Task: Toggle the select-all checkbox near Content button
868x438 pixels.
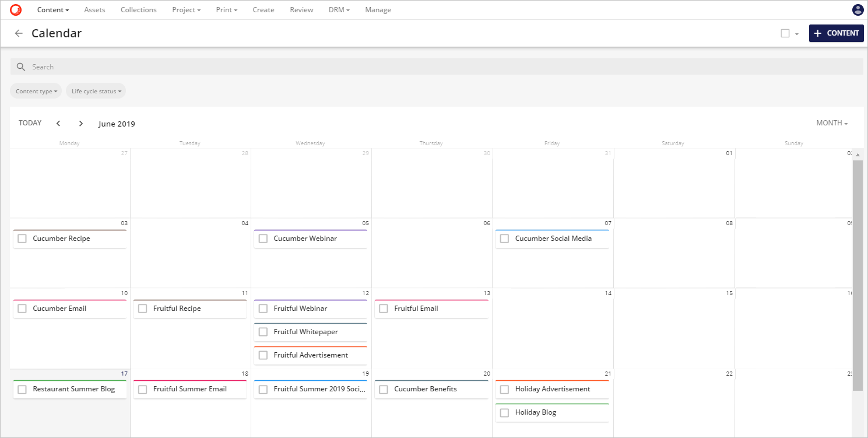Action: 785,33
